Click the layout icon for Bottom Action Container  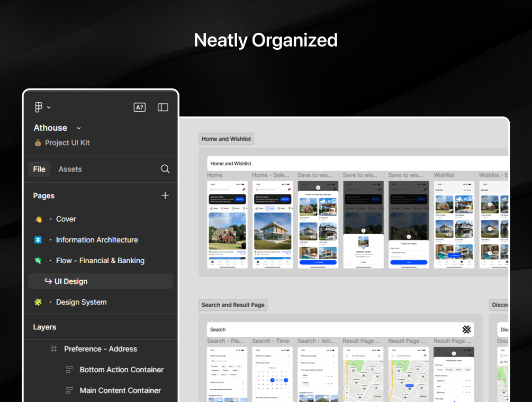[69, 370]
